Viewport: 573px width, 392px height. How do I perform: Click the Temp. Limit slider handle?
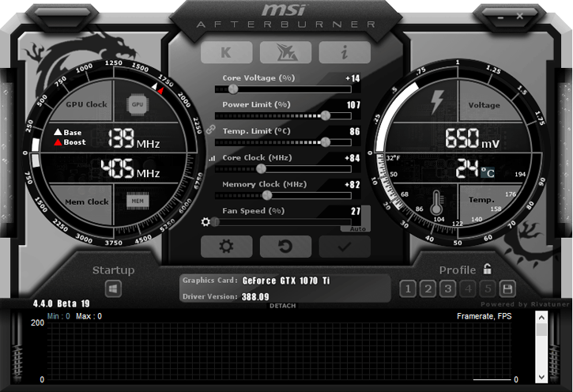click(x=326, y=142)
